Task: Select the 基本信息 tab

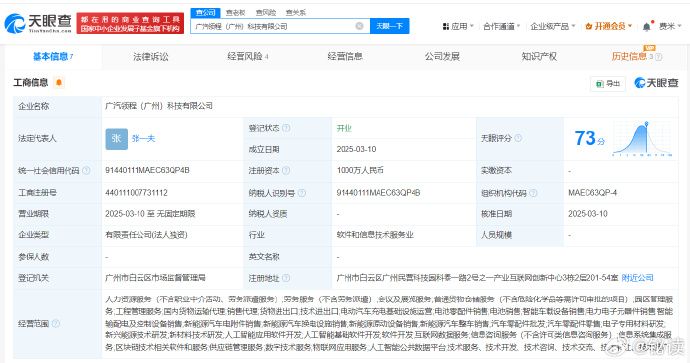Action: click(53, 56)
